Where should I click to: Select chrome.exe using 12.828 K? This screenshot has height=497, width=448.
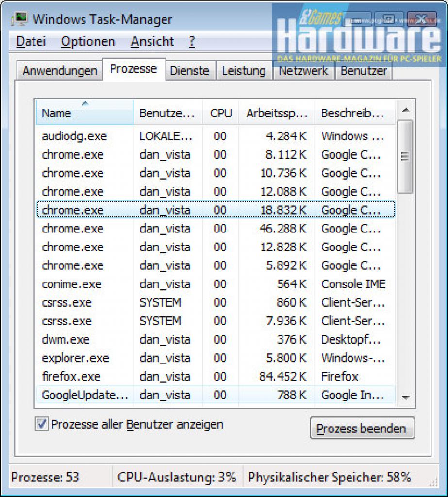[216, 247]
